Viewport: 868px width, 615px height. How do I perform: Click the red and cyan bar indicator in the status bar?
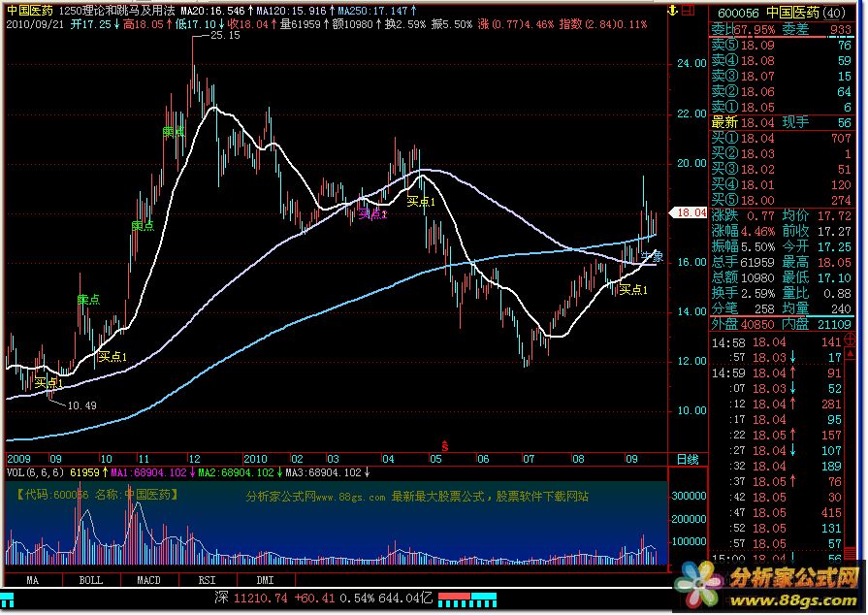coord(467,599)
